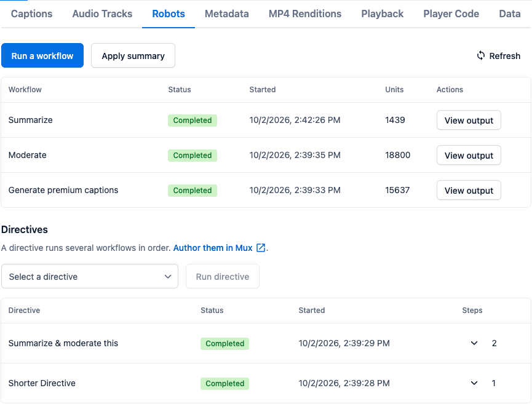
Task: Click the Steps column header
Action: click(472, 311)
